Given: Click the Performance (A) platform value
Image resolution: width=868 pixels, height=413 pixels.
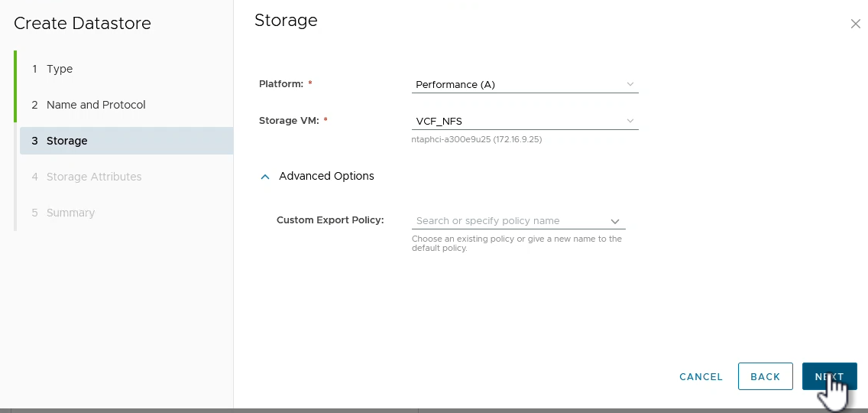Looking at the screenshot, I should 455,85.
